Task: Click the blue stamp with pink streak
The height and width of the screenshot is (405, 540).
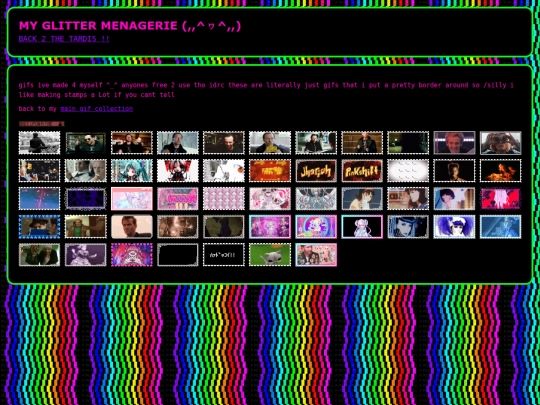Action: coord(39,199)
